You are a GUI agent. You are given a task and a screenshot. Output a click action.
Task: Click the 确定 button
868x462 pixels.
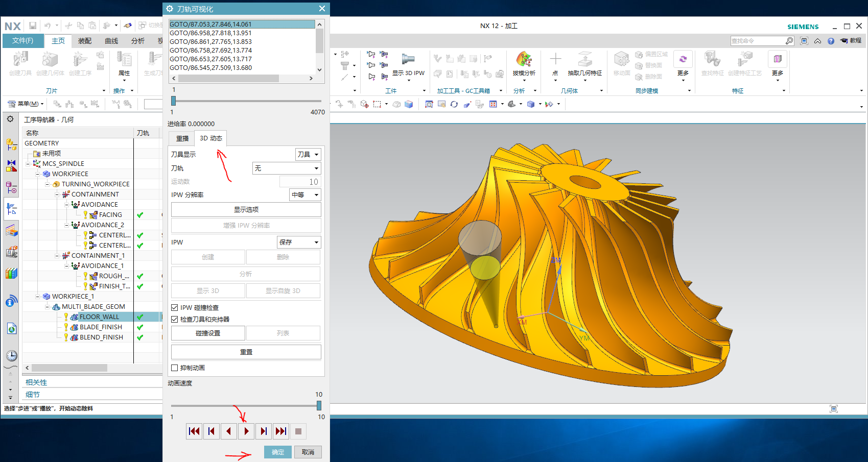tap(278, 452)
